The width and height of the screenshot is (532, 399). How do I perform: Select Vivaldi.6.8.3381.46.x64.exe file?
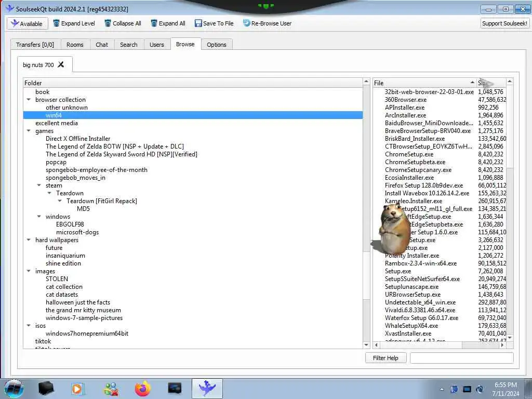[420, 310]
